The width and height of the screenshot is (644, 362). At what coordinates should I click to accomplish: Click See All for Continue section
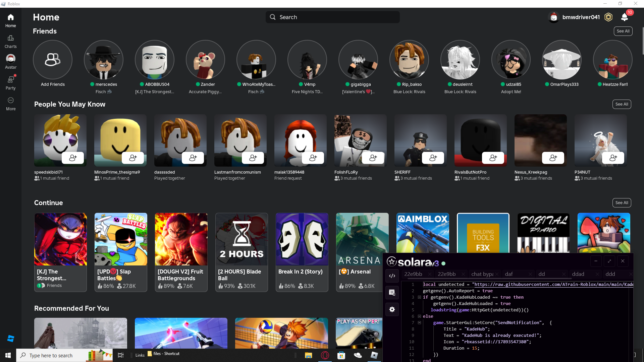click(x=622, y=203)
